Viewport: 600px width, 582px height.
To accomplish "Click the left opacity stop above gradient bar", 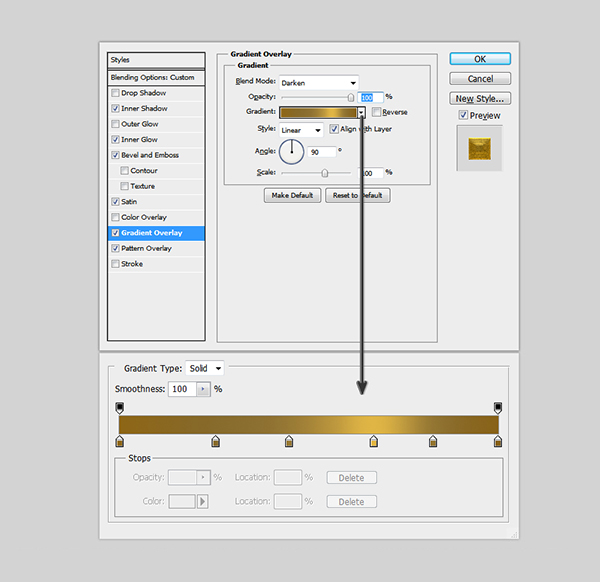I will point(120,408).
